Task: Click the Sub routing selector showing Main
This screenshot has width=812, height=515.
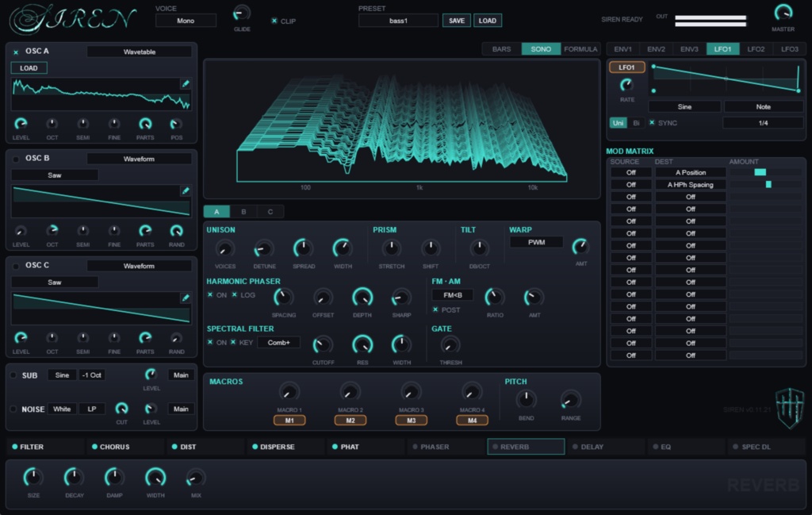Action: click(x=181, y=375)
